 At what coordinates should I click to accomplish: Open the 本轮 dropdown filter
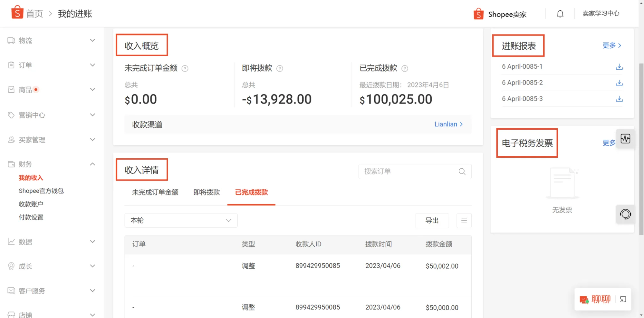[181, 220]
